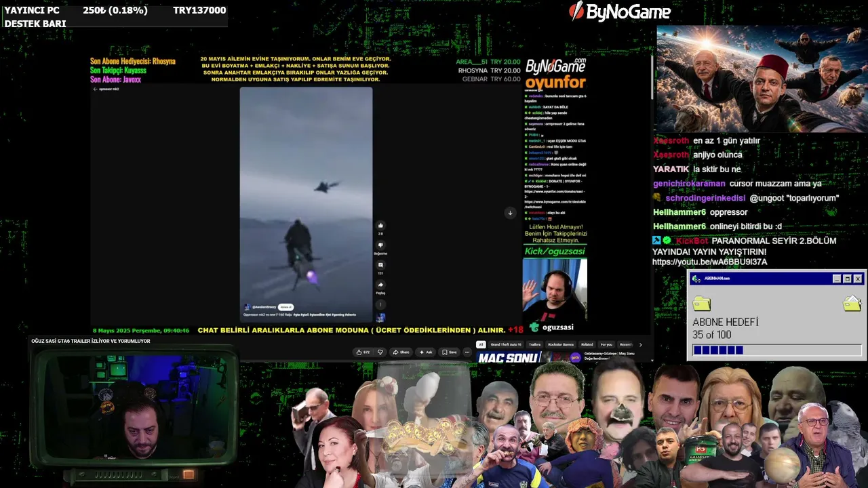Screen dimensions: 868x488
Task: Click the 872 likes button under video
Action: (x=363, y=352)
